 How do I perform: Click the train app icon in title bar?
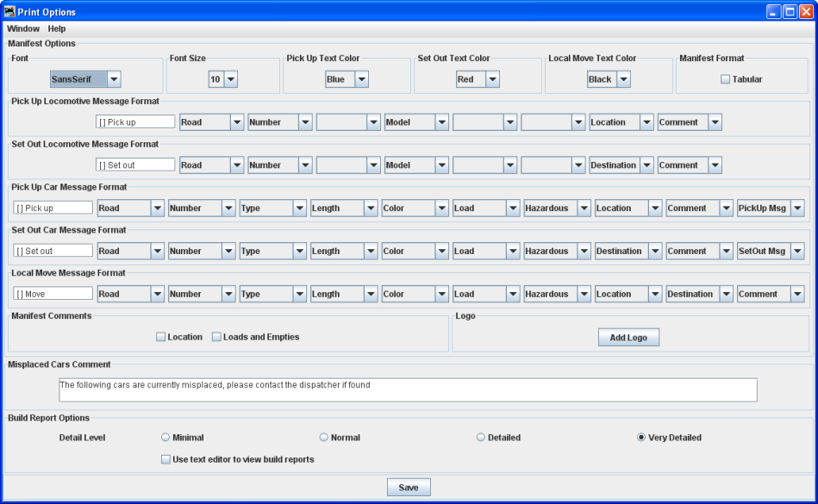point(9,12)
